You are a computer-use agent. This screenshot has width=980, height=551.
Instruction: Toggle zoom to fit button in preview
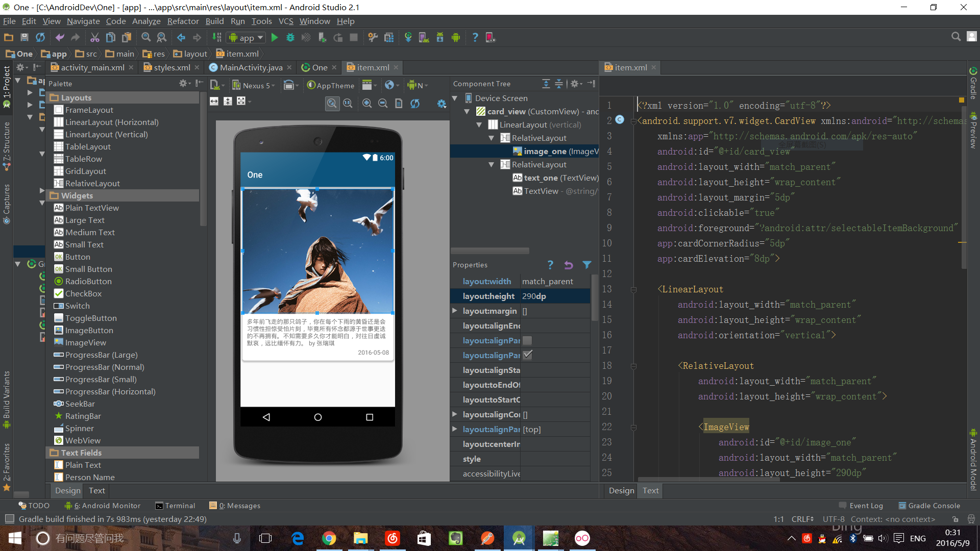point(332,103)
